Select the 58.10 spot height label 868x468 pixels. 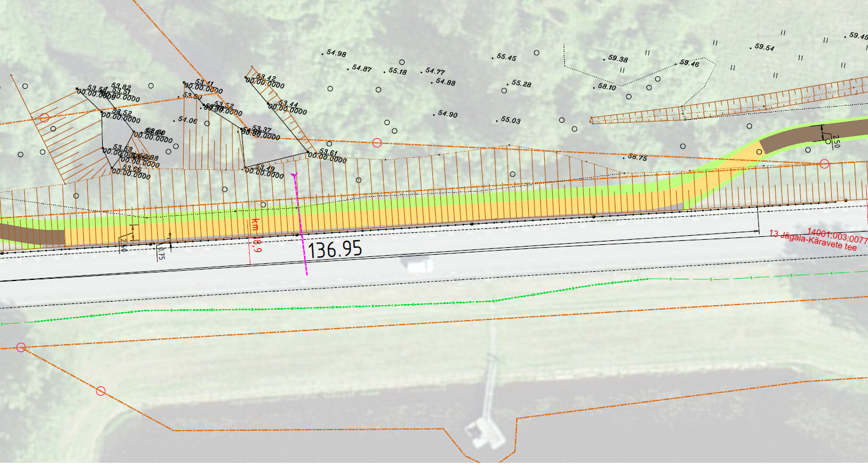point(606,87)
